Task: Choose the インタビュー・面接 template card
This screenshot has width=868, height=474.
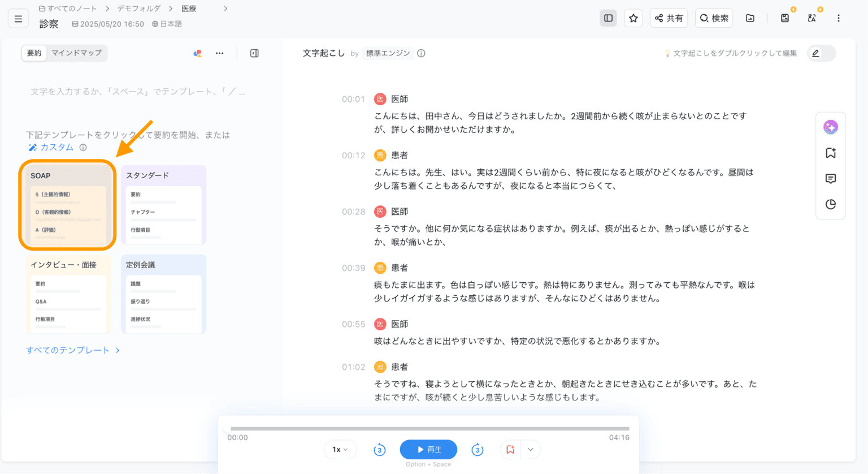Action: [x=67, y=294]
